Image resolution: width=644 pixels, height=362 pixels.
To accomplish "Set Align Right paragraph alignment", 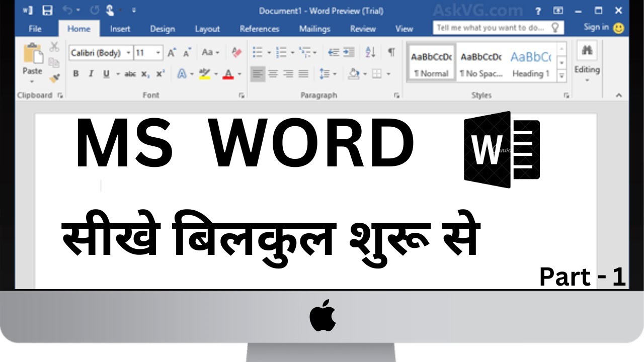I will [288, 74].
